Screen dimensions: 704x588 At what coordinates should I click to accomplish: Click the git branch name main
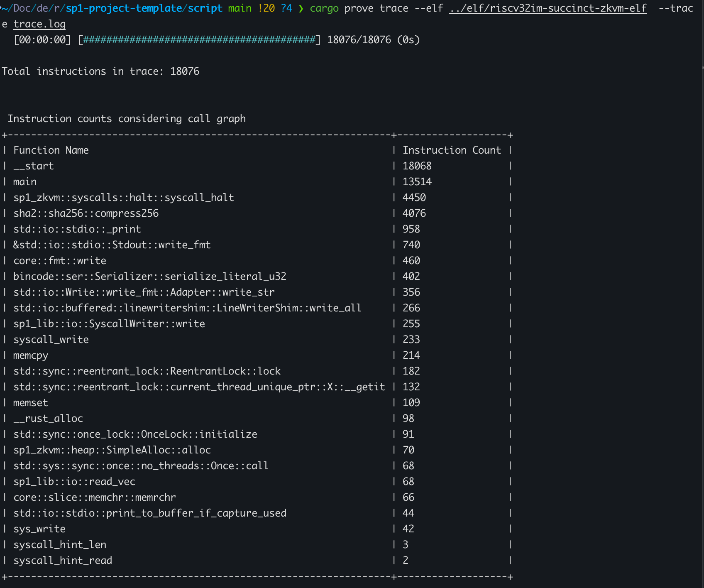tap(240, 8)
